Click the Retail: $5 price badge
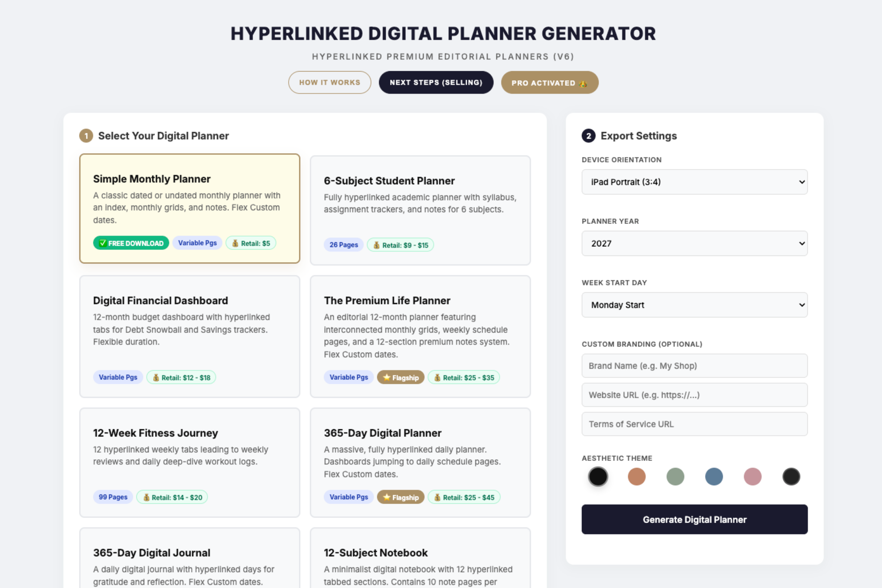Screen dimensions: 882x588 tap(251, 243)
